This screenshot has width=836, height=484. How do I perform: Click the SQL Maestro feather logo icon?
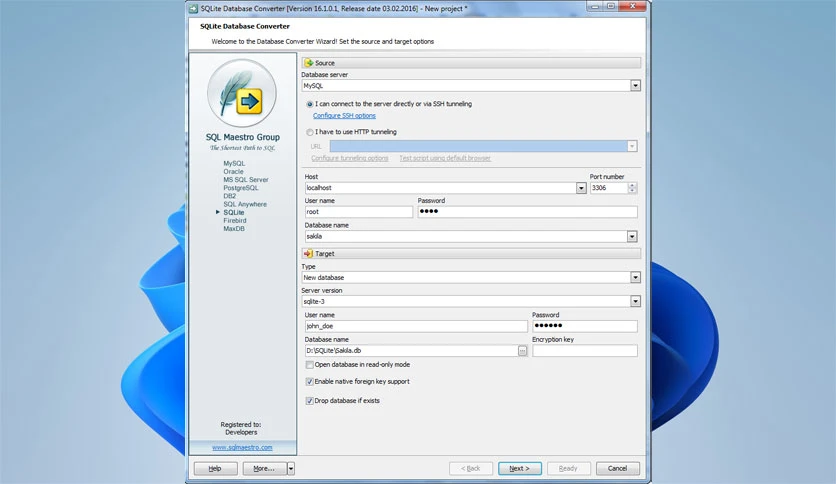coord(242,94)
